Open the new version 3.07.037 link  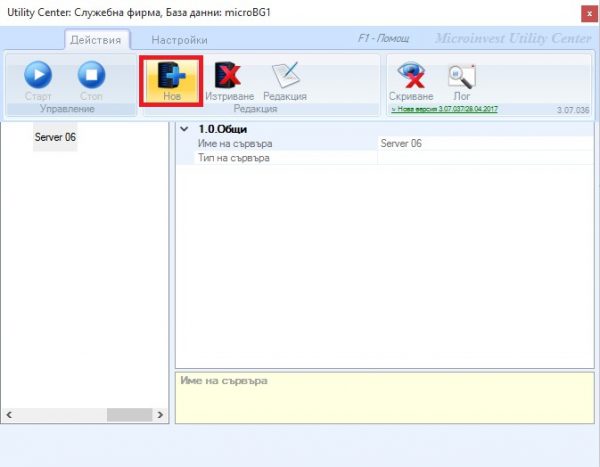(444, 109)
